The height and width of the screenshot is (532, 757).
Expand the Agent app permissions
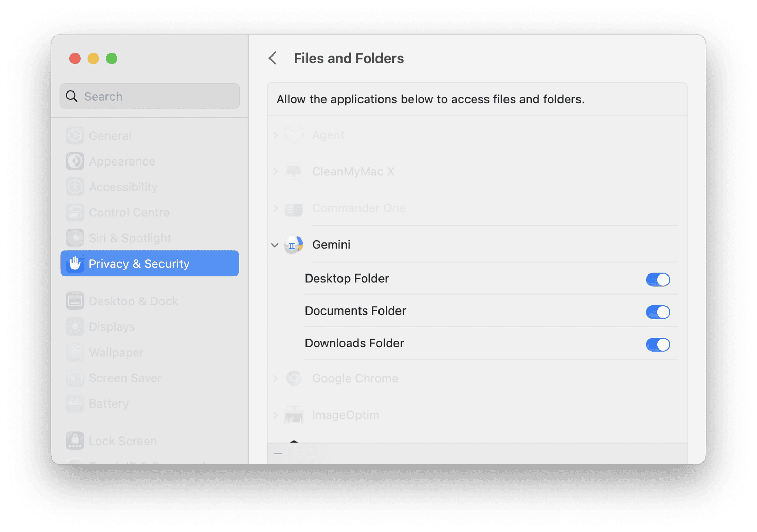[x=275, y=135]
